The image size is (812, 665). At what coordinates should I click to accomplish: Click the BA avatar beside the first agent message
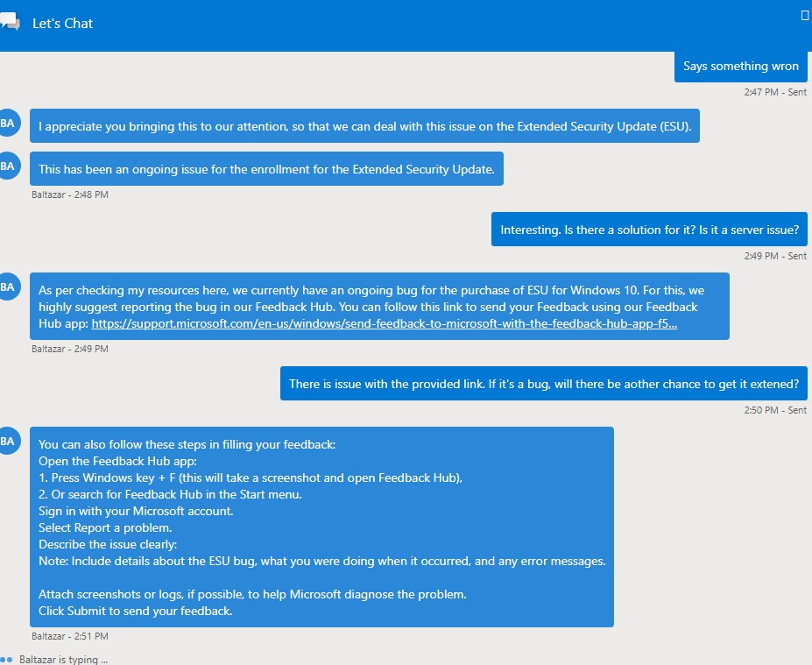point(9,123)
